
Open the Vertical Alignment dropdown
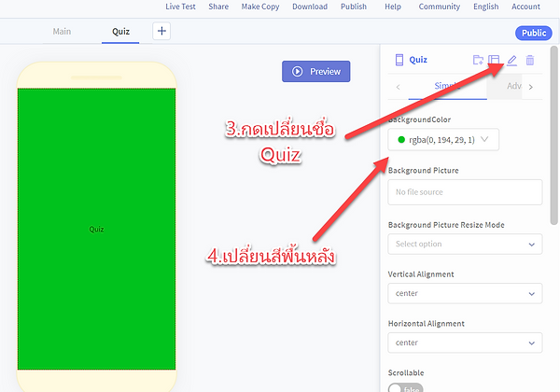465,293
